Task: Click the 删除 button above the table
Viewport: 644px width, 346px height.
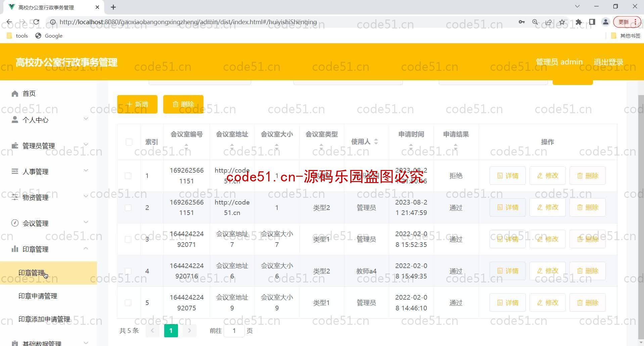Action: [x=183, y=104]
